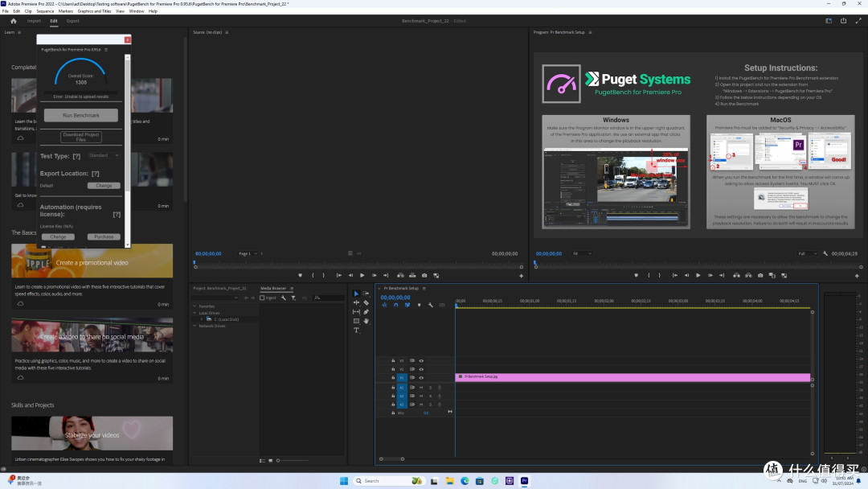Open Create a promotional video tutorial
Viewport: 868px width, 489px height.
click(x=92, y=262)
